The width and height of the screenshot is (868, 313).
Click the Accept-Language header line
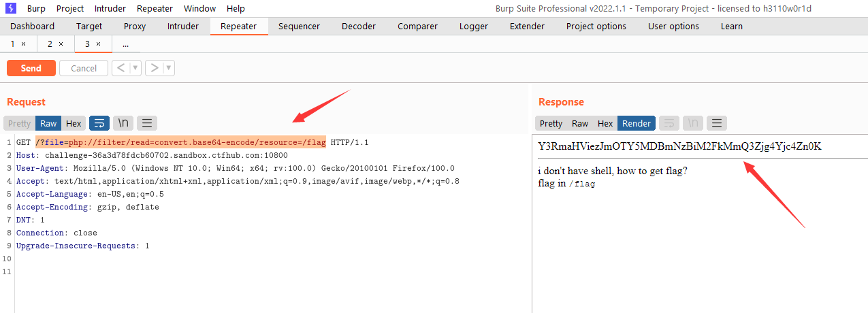(90, 194)
